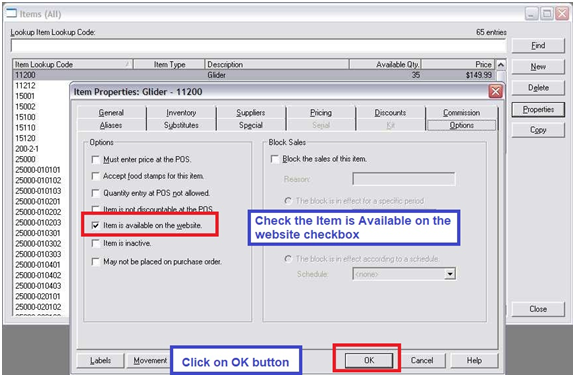Click Delete in Items window

click(538, 88)
